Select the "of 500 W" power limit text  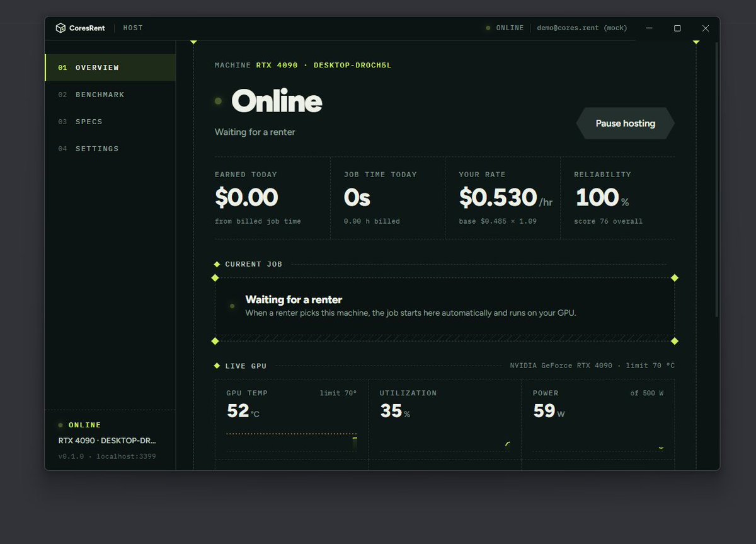click(x=647, y=393)
